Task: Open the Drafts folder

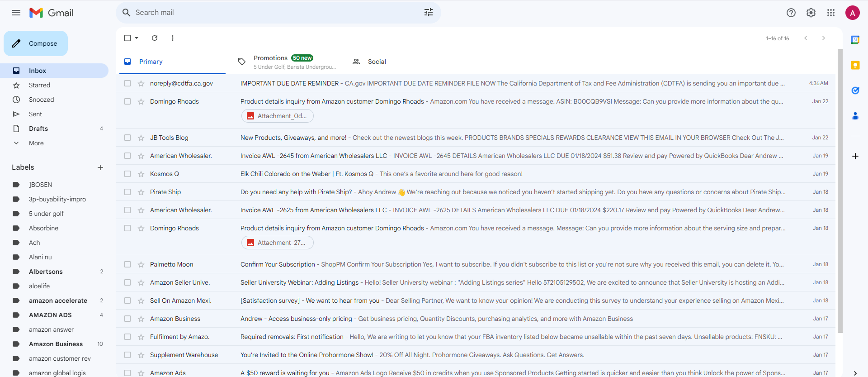Action: (54, 129)
